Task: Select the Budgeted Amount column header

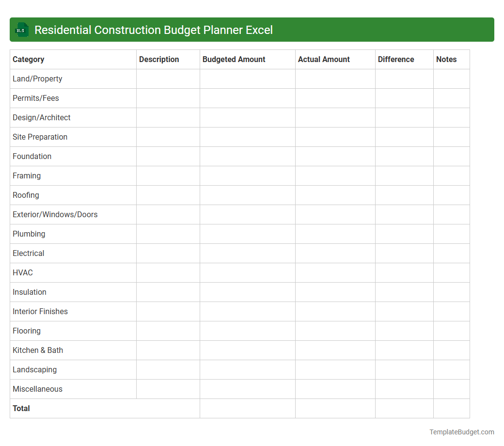Action: pos(234,59)
